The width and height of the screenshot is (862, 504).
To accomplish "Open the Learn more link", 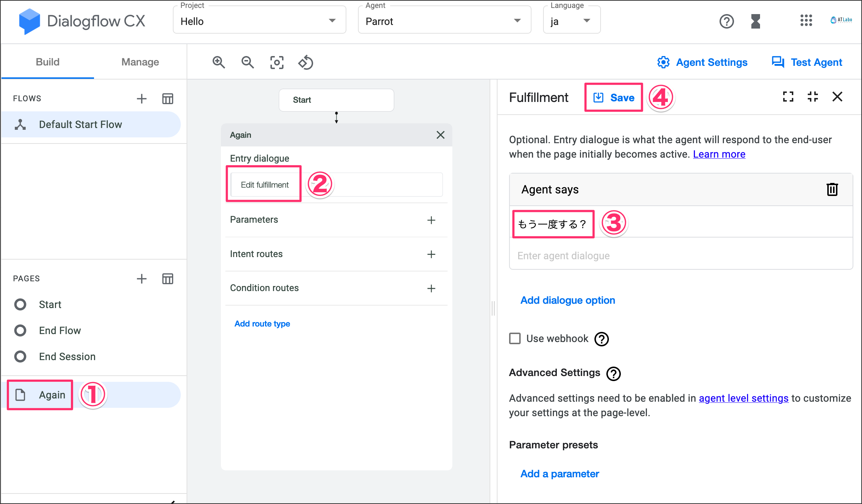I will (x=719, y=154).
